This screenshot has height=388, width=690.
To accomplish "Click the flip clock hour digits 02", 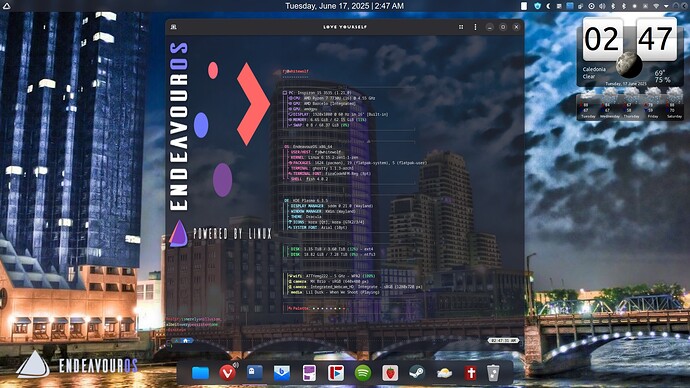I will (602, 39).
